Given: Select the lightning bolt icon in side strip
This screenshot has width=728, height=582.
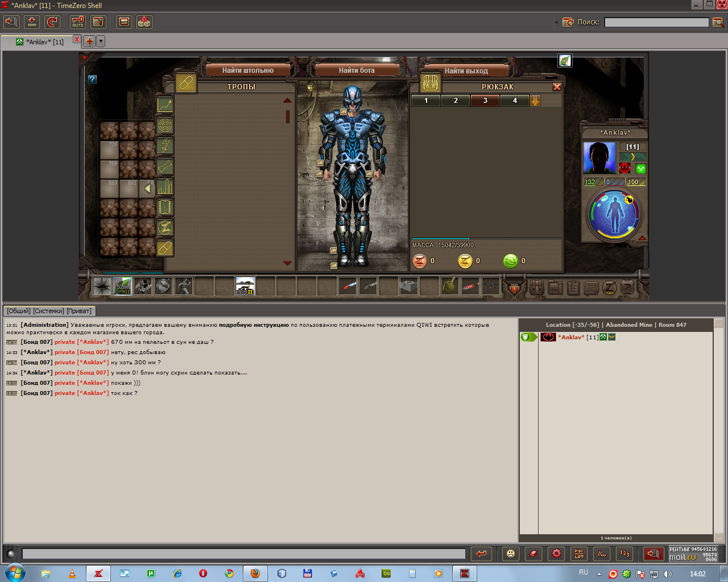Looking at the screenshot, I should [x=165, y=146].
